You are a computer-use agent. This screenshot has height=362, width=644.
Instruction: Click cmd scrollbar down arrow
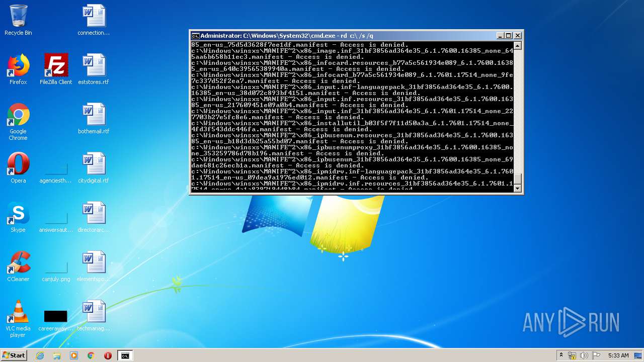(518, 188)
